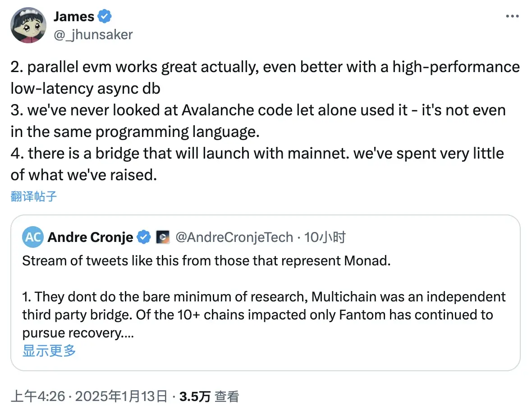The image size is (532, 419).
Task: Click blue verified badge beside James
Action: [105, 17]
